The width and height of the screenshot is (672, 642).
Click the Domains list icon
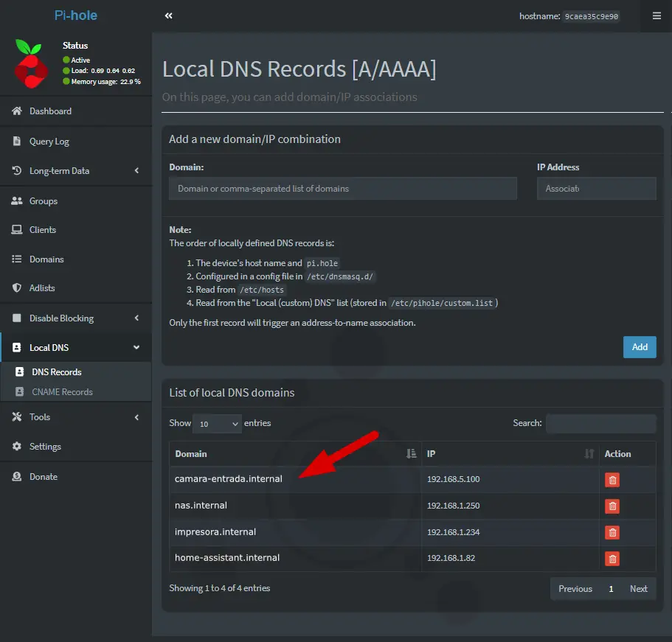(x=17, y=259)
